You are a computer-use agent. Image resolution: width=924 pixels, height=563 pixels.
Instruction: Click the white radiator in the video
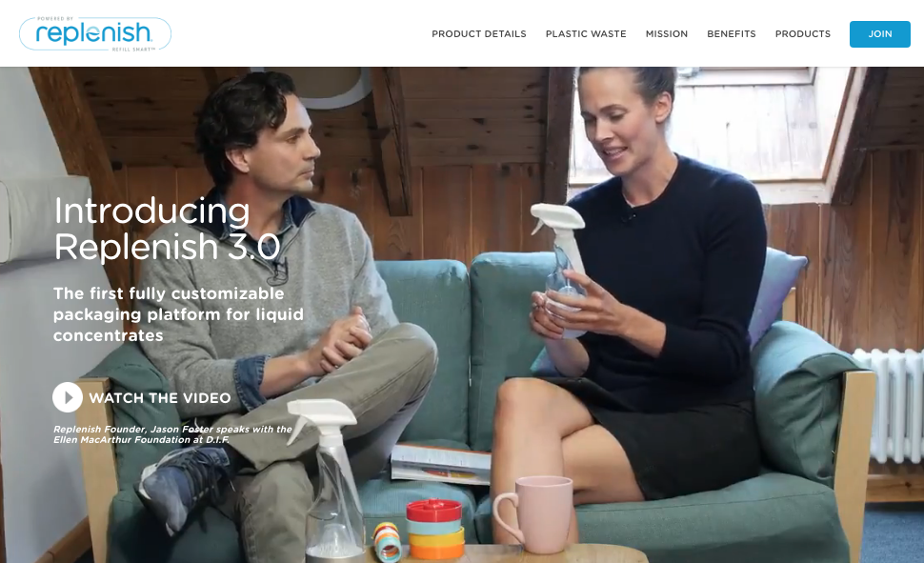click(x=888, y=406)
